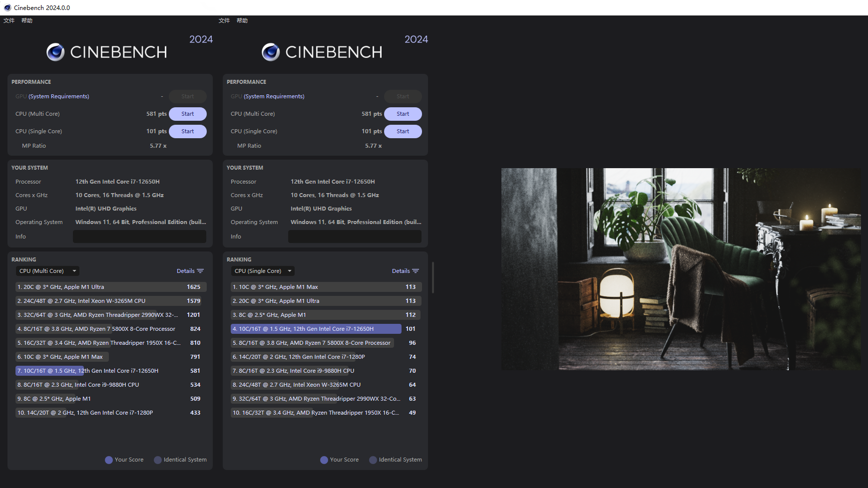
Task: Open the CPU (Multi Core) ranking dropdown
Action: click(47, 271)
